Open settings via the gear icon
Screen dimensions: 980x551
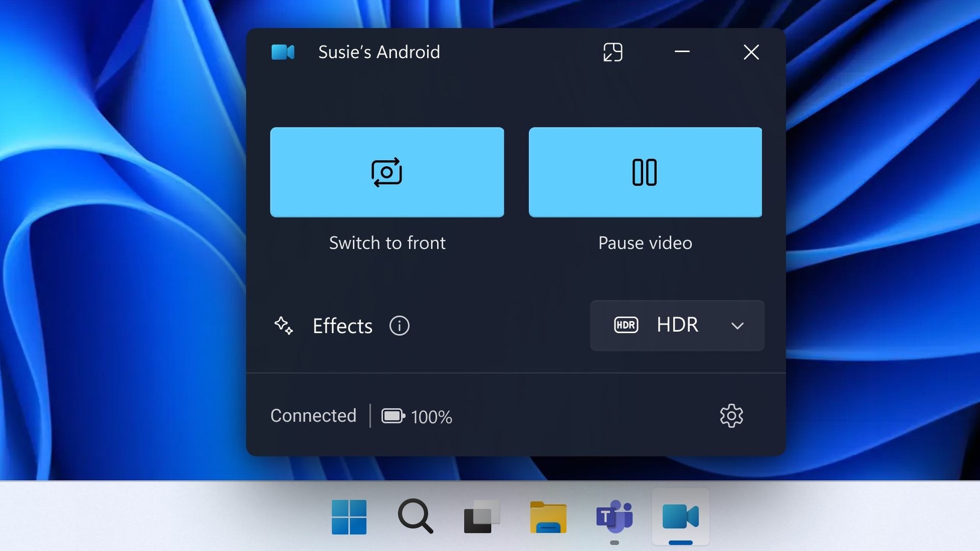click(x=731, y=416)
